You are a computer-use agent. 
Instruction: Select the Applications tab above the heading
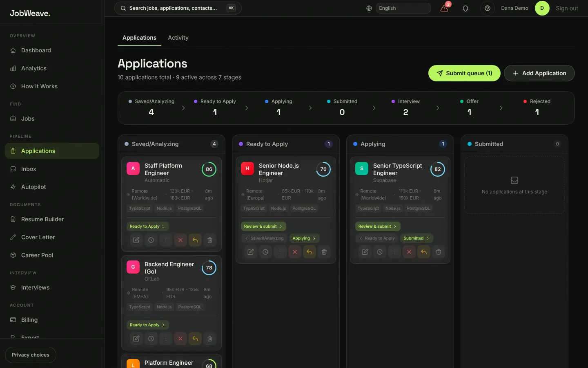[x=139, y=38]
